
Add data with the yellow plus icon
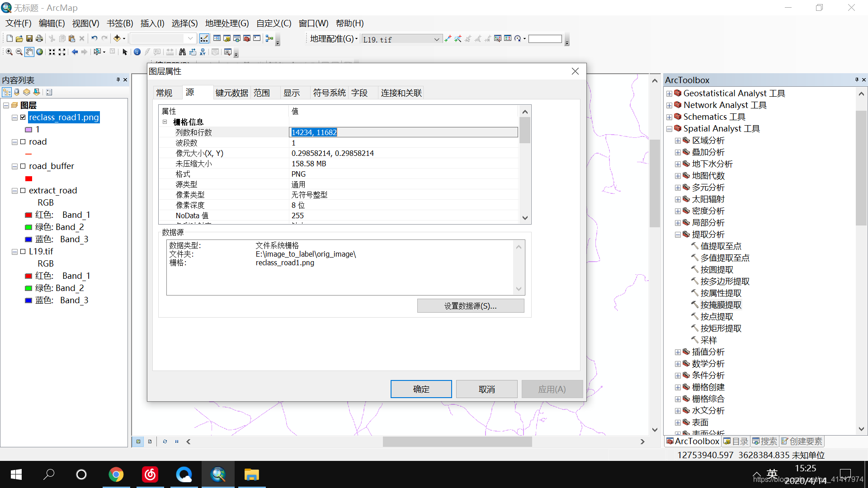point(117,39)
